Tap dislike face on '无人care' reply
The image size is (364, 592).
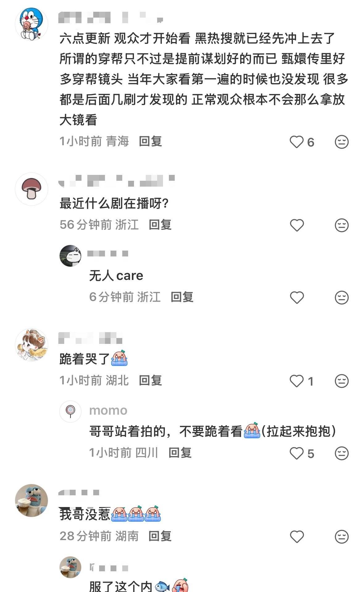[x=341, y=298]
